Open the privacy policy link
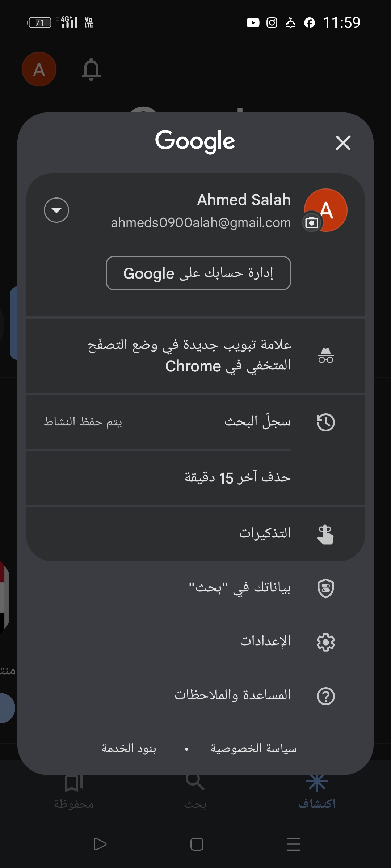 click(x=253, y=748)
